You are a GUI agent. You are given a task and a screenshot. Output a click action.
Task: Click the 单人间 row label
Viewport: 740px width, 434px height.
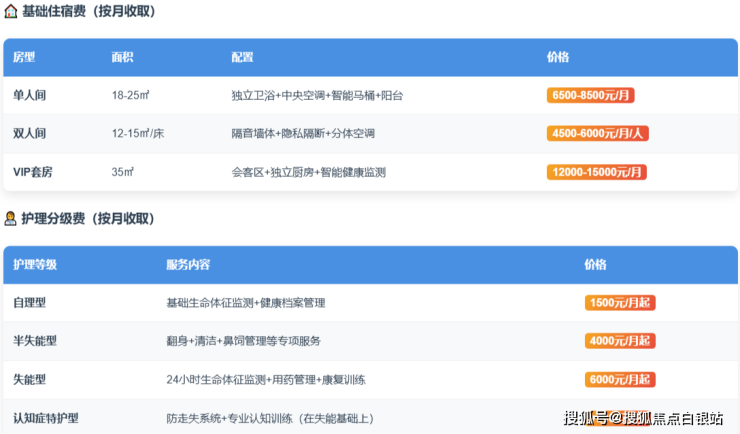coord(30,95)
